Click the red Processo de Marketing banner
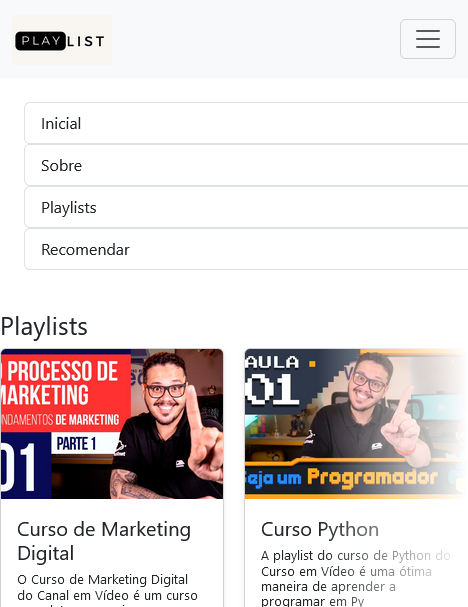Screen dimensions: 468x607 pyautogui.click(x=66, y=391)
